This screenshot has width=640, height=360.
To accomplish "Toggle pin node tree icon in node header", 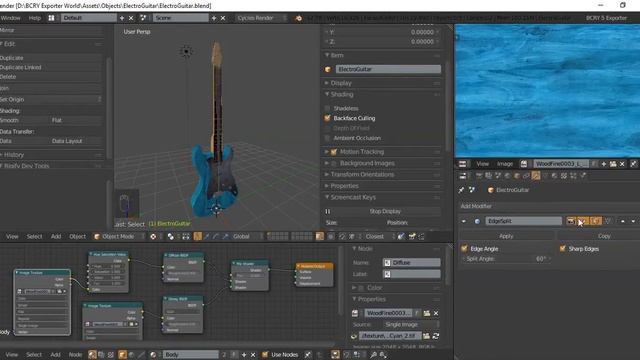I will [x=308, y=355].
